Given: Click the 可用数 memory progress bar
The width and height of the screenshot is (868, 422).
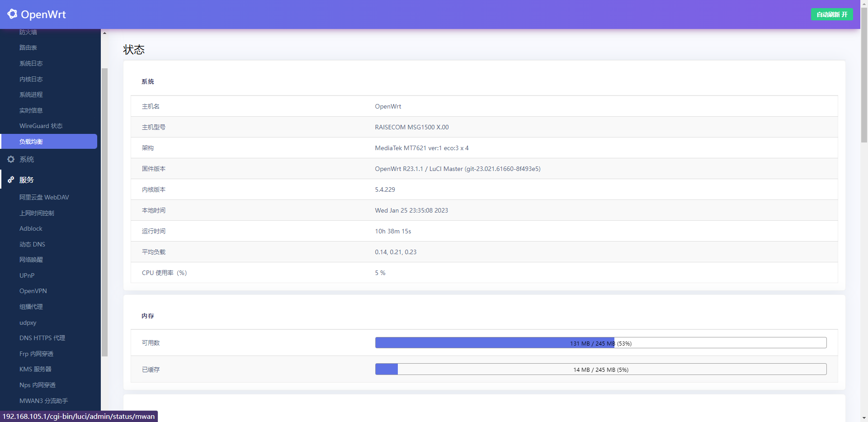Looking at the screenshot, I should (x=600, y=343).
